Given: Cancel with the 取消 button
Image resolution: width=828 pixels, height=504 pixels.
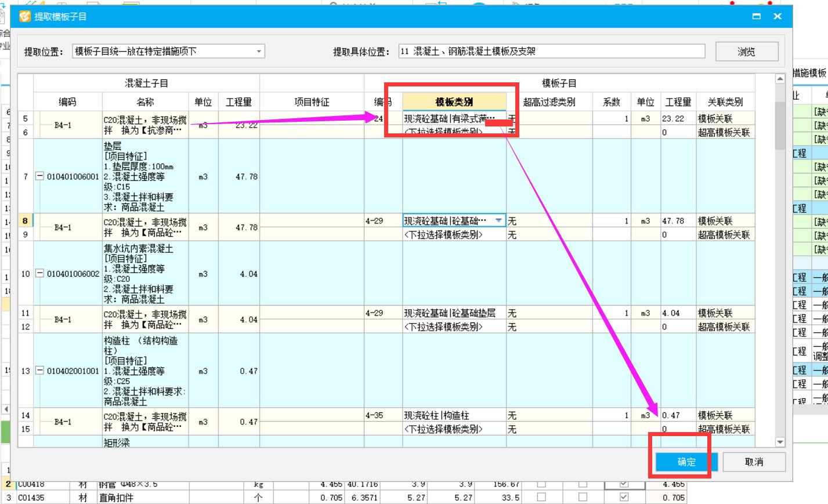Looking at the screenshot, I should [x=754, y=462].
